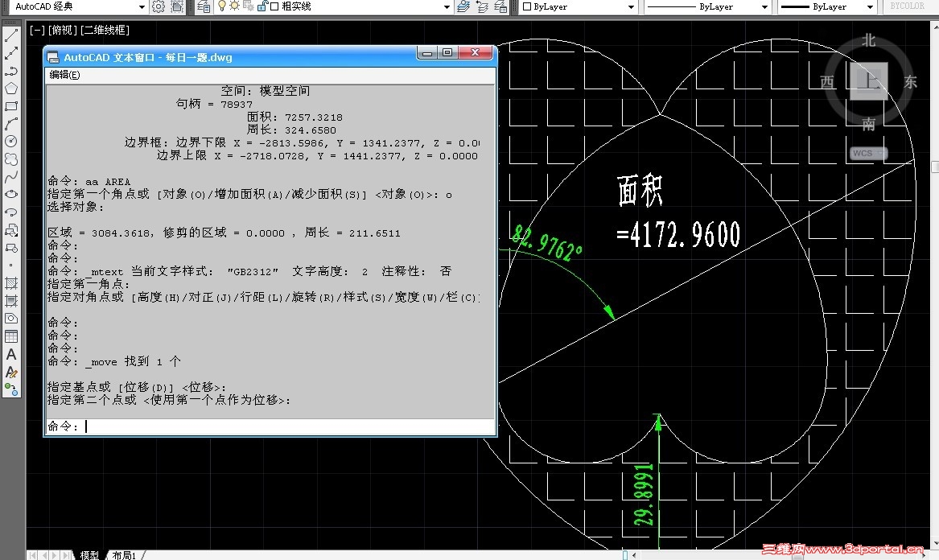The height and width of the screenshot is (560, 939).
Task: Open the ByLayer color dropdown
Action: pos(631,6)
